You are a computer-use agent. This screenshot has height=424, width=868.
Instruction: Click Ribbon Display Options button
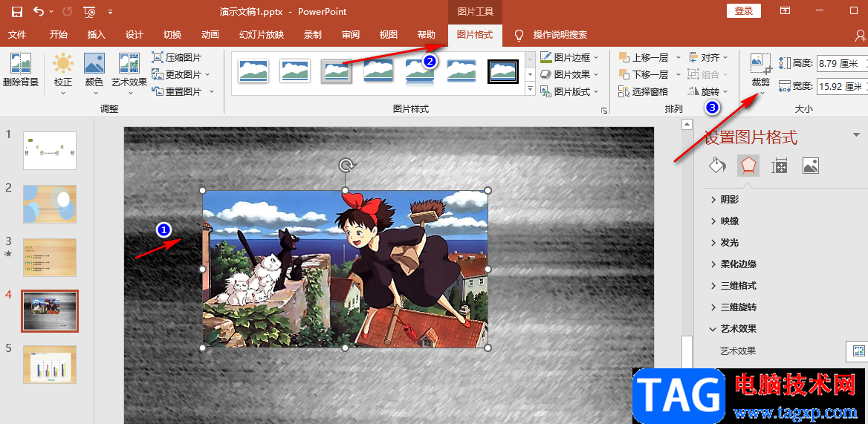[x=785, y=11]
